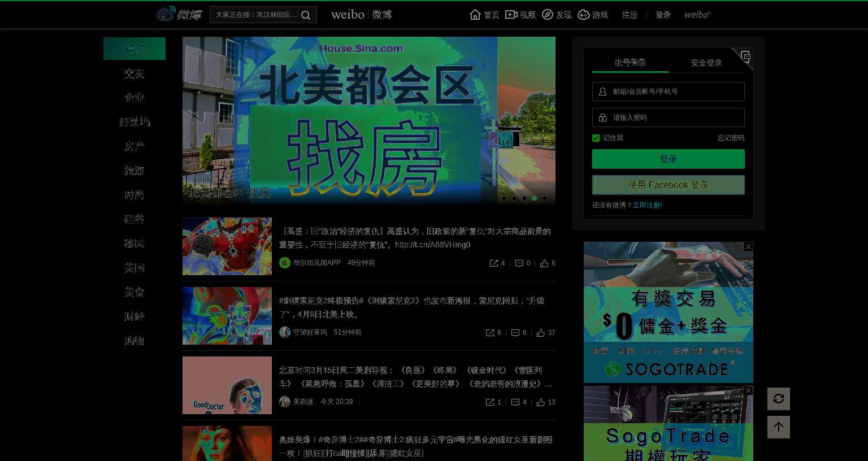Open the 北美都会区 找房 banner
868x461 pixels.
[x=369, y=120]
